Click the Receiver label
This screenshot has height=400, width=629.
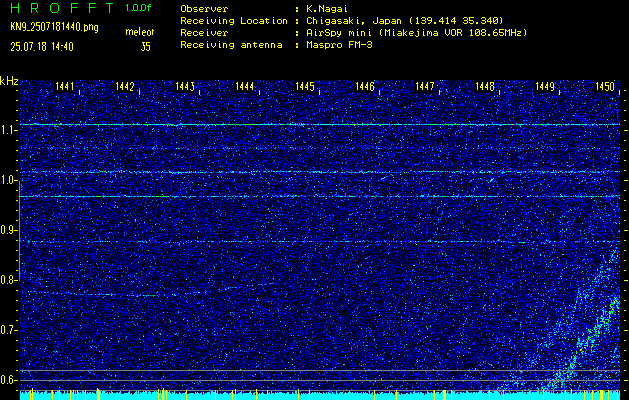pyautogui.click(x=204, y=32)
